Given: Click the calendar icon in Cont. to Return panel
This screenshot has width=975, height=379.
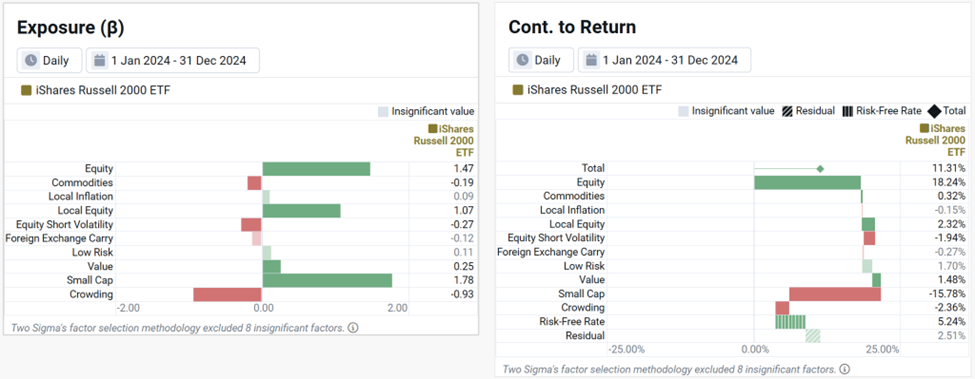Looking at the screenshot, I should pos(591,60).
